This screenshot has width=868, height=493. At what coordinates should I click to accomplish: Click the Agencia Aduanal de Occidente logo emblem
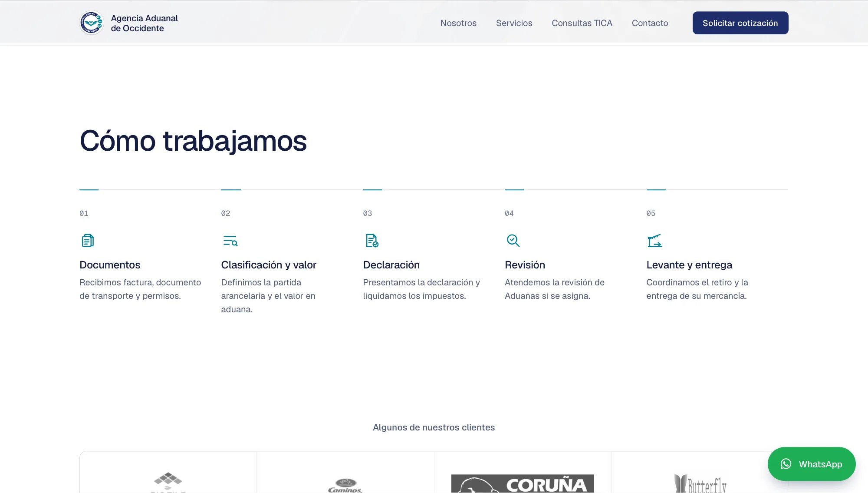(92, 23)
